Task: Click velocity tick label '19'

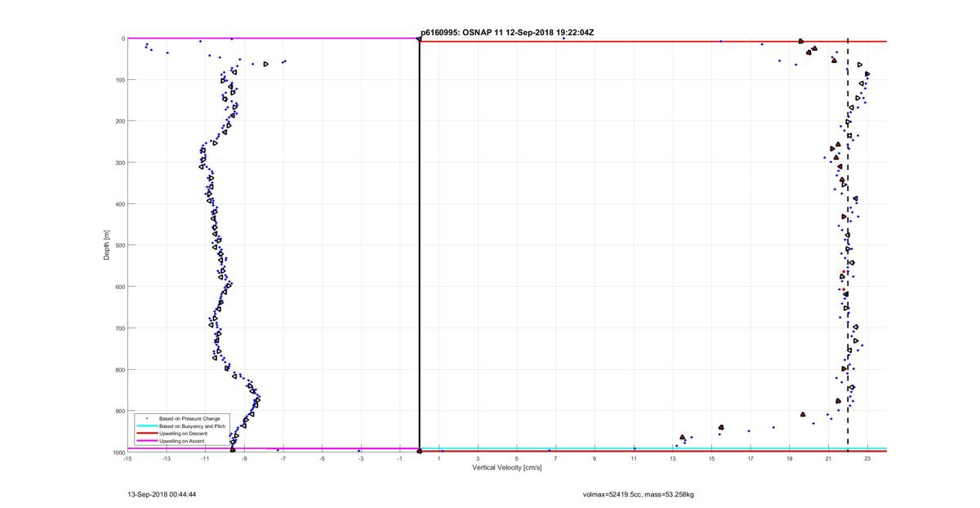Action: tap(790, 459)
